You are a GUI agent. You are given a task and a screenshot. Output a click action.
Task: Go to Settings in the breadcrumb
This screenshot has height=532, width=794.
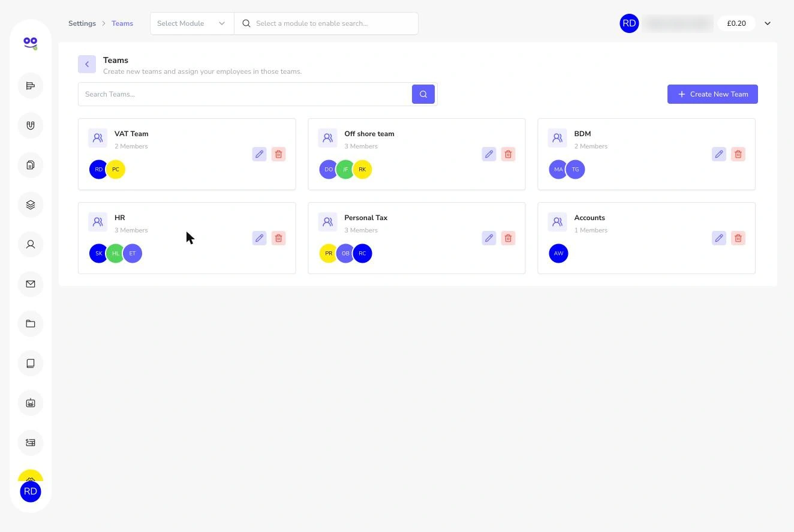click(x=82, y=23)
